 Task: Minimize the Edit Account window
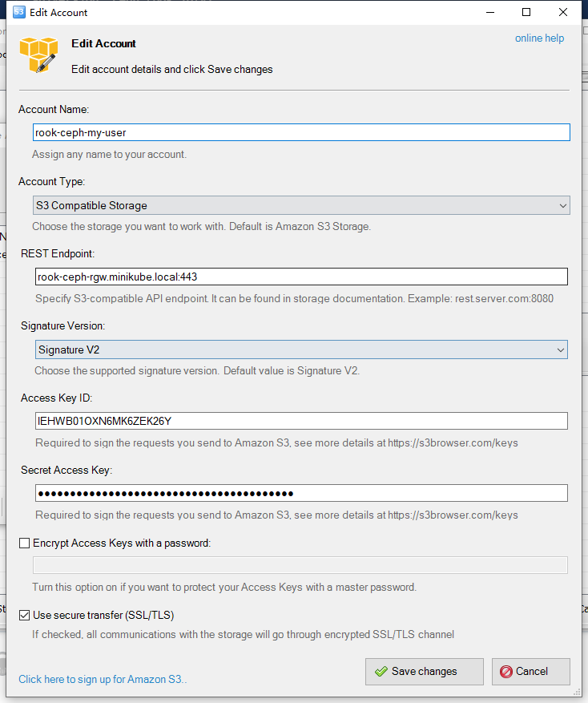490,12
